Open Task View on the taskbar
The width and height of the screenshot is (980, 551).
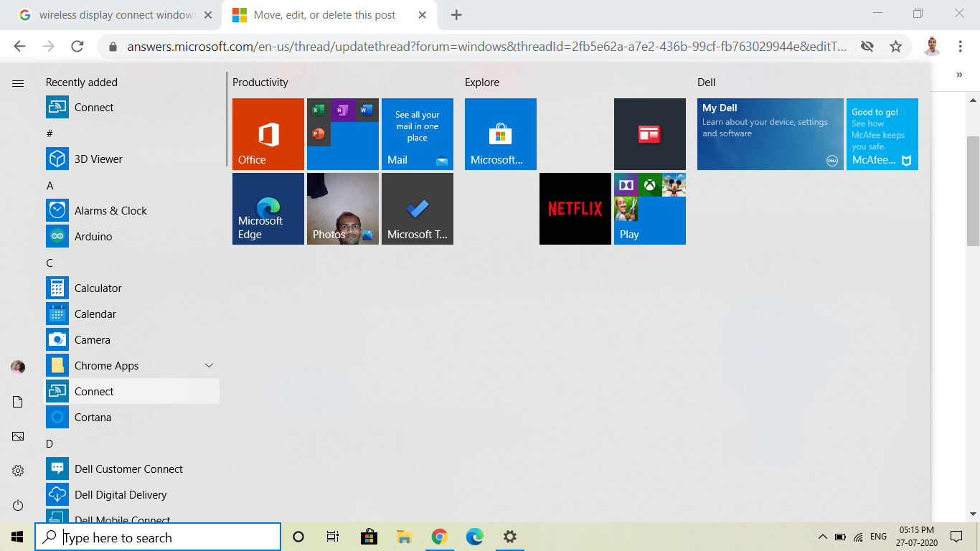pyautogui.click(x=333, y=537)
